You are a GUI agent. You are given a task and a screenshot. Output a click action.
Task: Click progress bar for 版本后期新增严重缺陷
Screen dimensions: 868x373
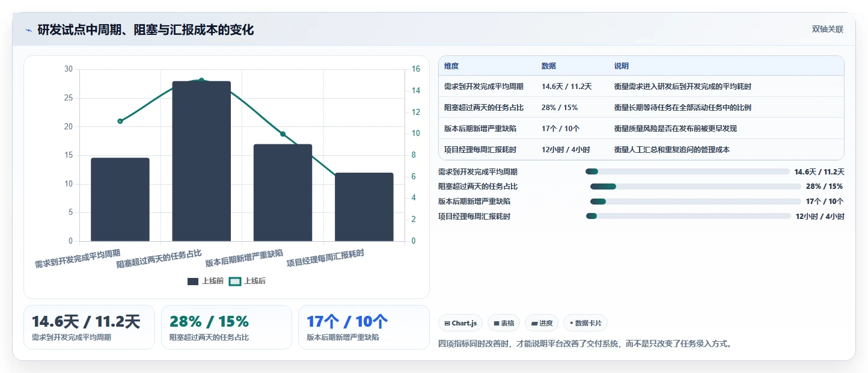pos(695,202)
